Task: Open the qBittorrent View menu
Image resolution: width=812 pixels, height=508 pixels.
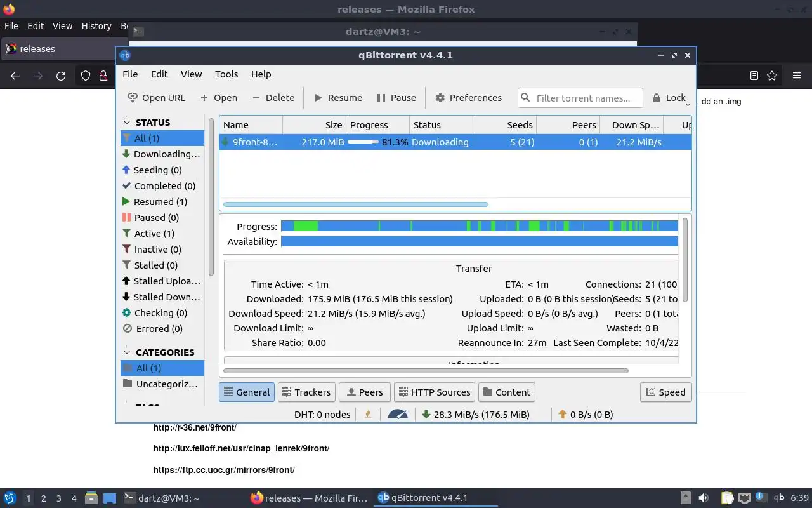Action: pyautogui.click(x=191, y=74)
